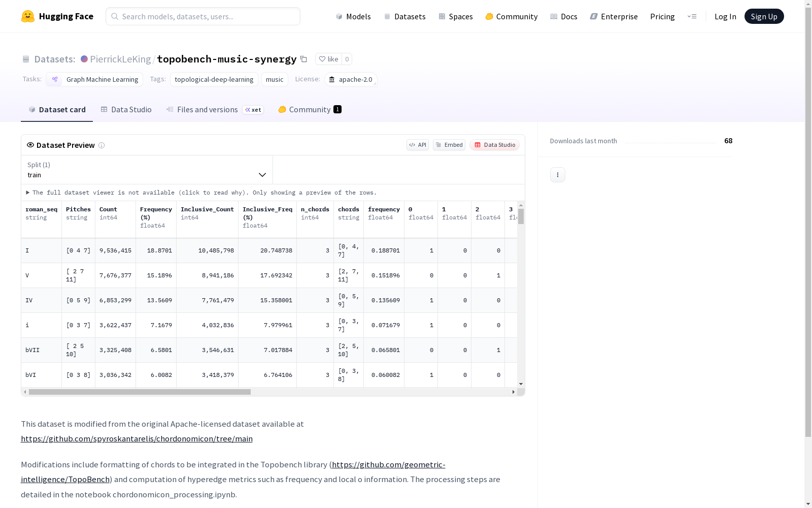The image size is (812, 508).
Task: Click the apache-2.0 license tag
Action: tap(351, 79)
